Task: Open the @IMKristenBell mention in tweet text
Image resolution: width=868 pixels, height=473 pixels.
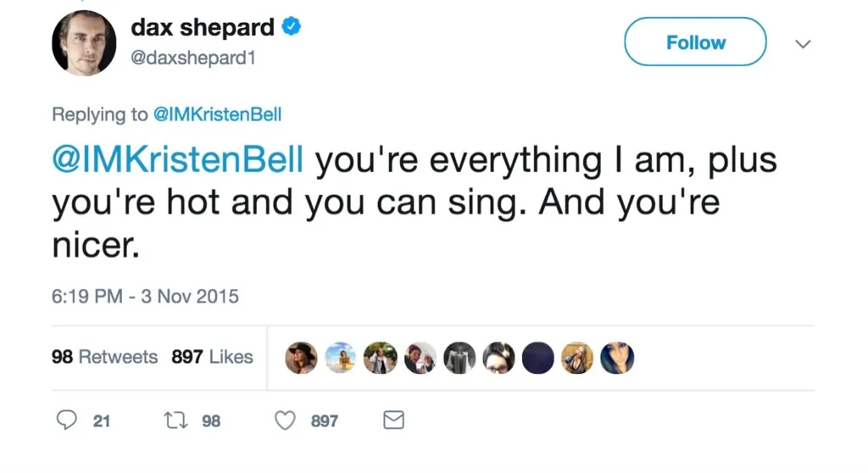Action: [x=177, y=161]
